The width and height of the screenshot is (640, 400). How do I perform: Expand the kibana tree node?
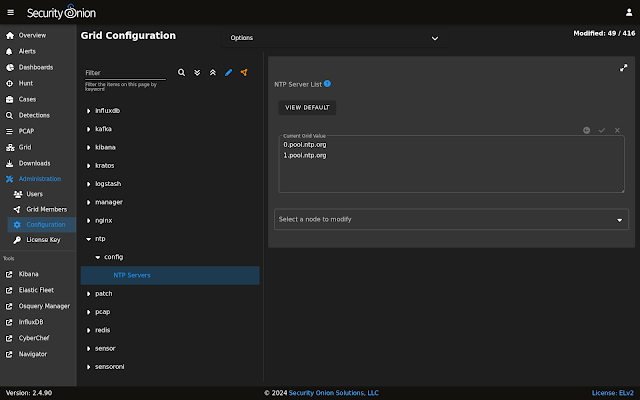click(89, 147)
